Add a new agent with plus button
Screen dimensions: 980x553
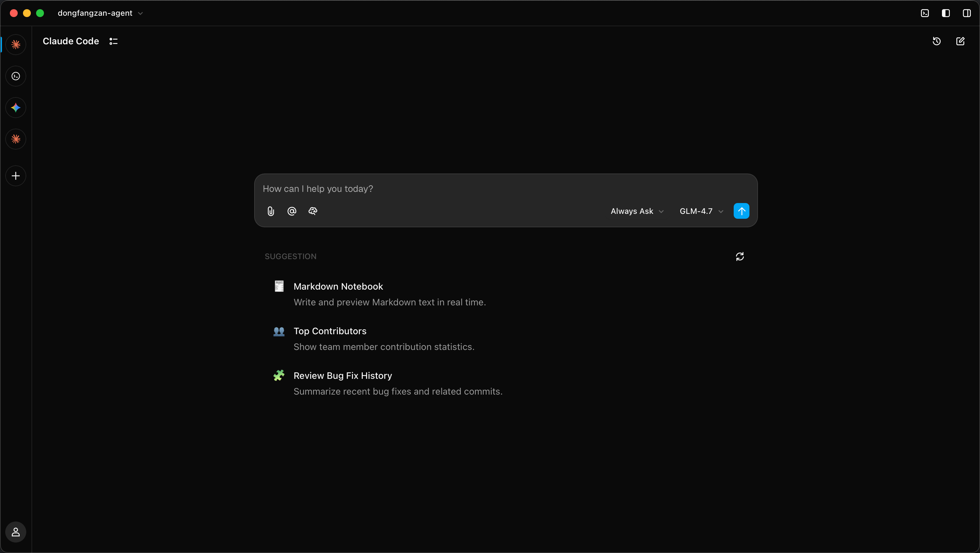pyautogui.click(x=16, y=176)
